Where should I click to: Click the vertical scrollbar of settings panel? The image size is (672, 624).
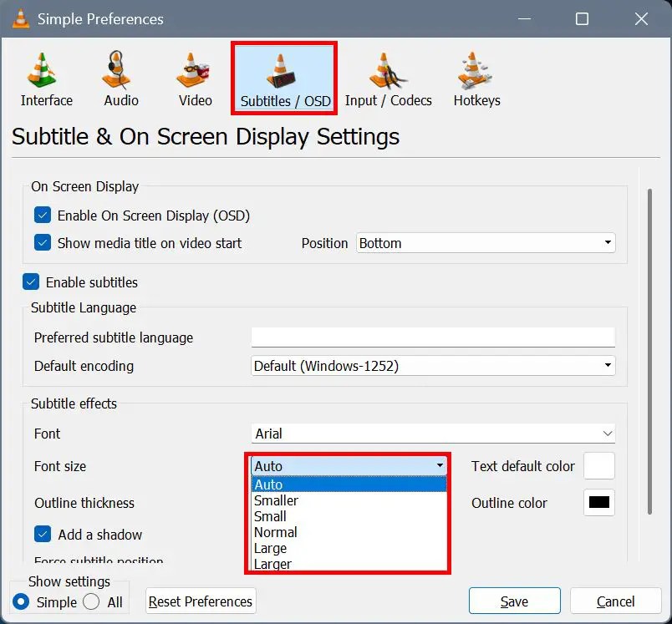click(649, 351)
